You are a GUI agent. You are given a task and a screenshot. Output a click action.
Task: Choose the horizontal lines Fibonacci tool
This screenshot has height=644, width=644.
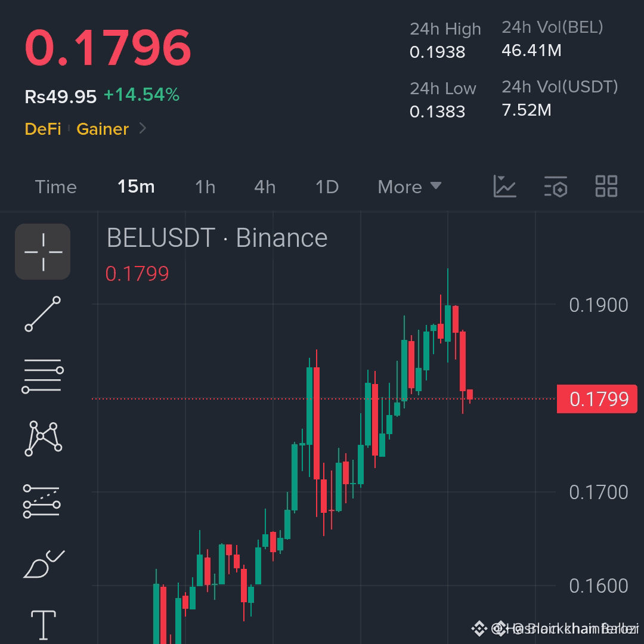coord(43,376)
